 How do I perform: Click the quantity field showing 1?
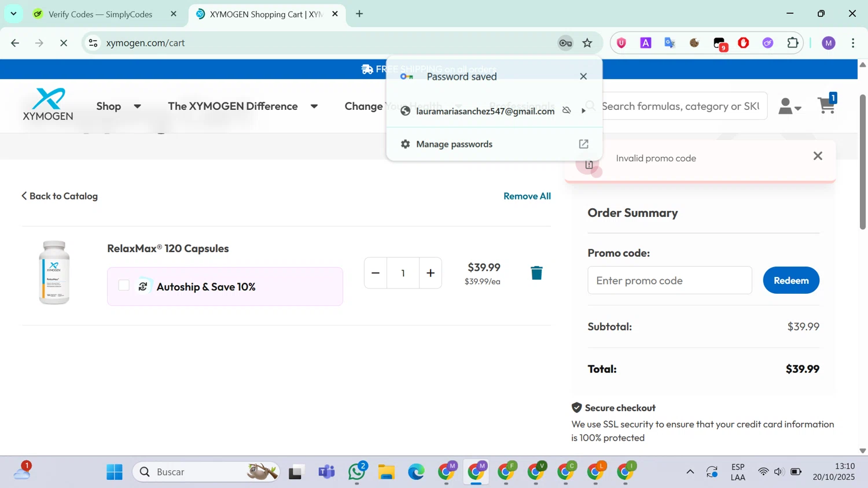pos(403,273)
